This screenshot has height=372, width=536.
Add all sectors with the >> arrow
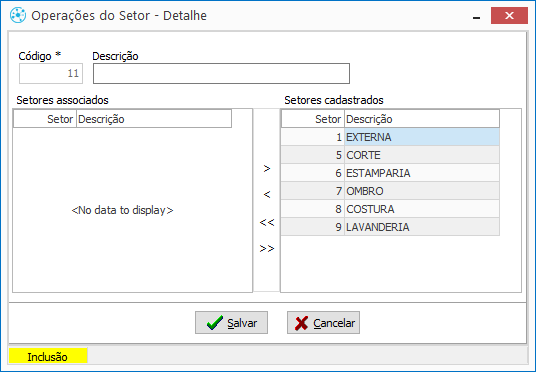(267, 248)
